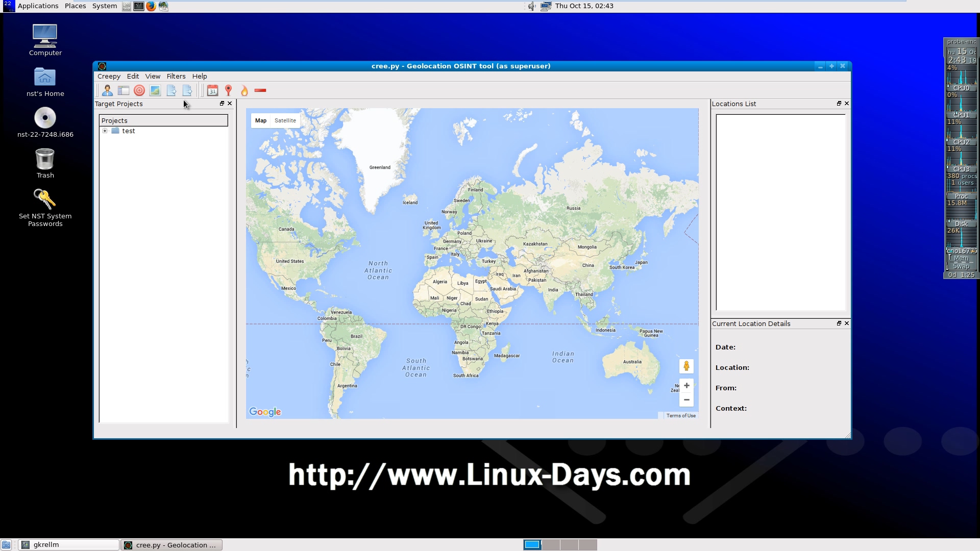The image size is (980, 551).
Task: Launch the terminal from the top panel
Action: pyautogui.click(x=138, y=6)
